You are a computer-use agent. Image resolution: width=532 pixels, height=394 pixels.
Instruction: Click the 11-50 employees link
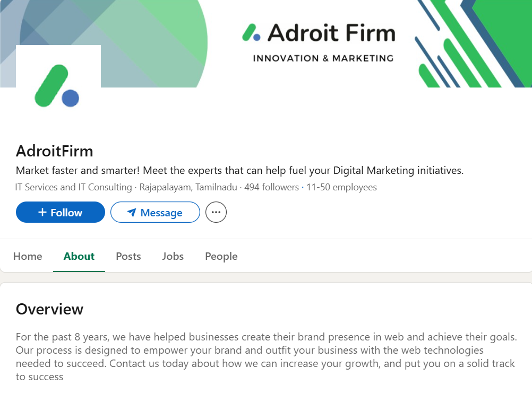(x=341, y=187)
